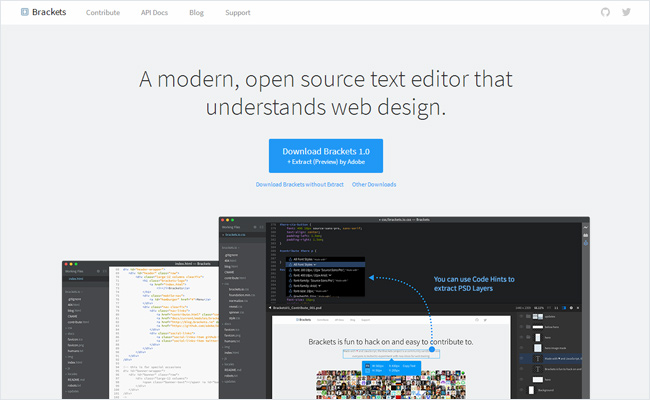Click the contributor avatars mosaic in PSD preview

point(391,385)
